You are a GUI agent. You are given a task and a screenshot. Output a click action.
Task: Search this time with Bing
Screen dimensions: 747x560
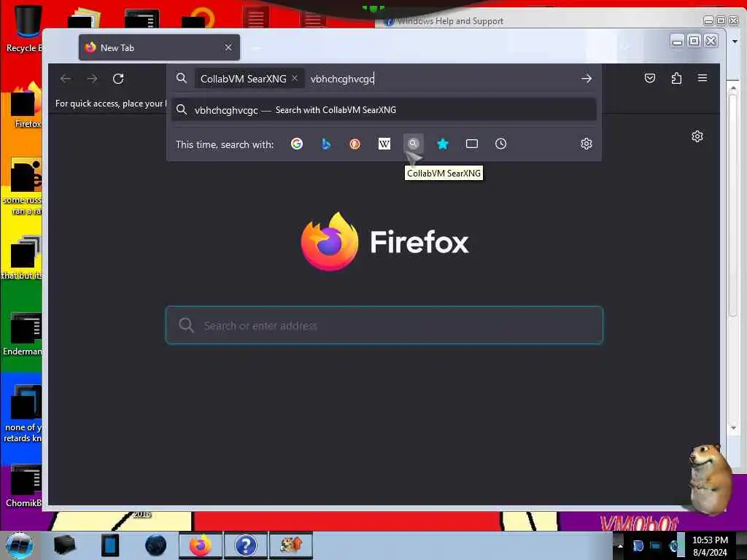pos(326,144)
